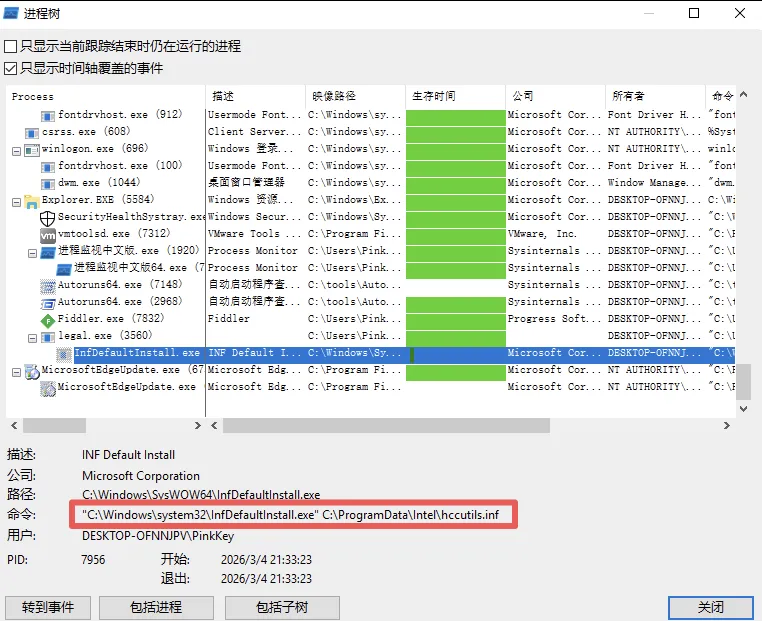Click the 进程监视中文版.exe (1920) icon

[48, 252]
